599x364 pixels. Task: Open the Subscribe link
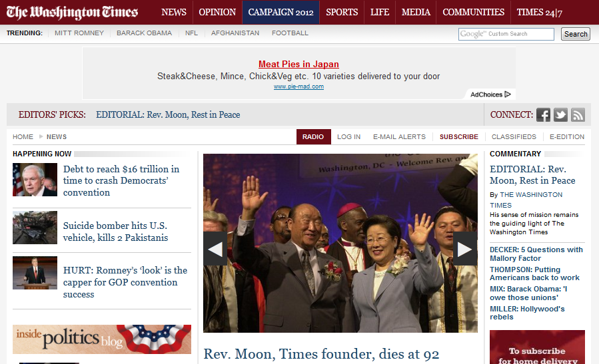pos(459,136)
